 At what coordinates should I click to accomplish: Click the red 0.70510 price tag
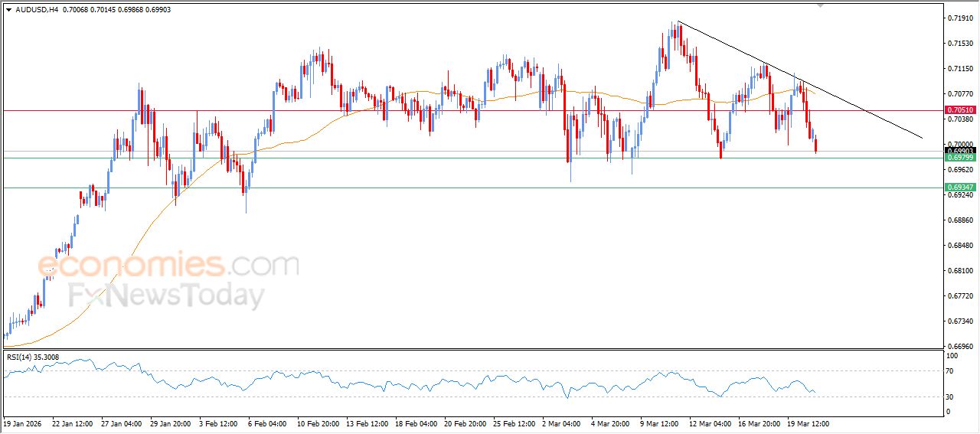(x=960, y=110)
